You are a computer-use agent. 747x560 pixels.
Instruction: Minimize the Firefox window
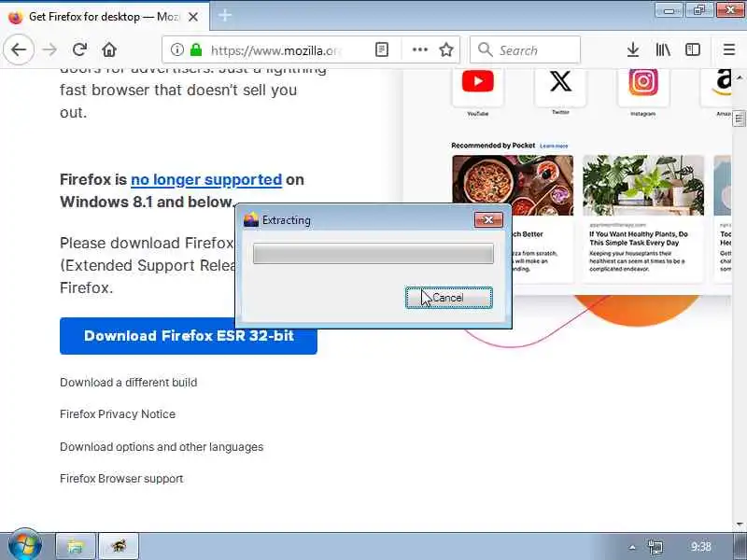click(669, 10)
